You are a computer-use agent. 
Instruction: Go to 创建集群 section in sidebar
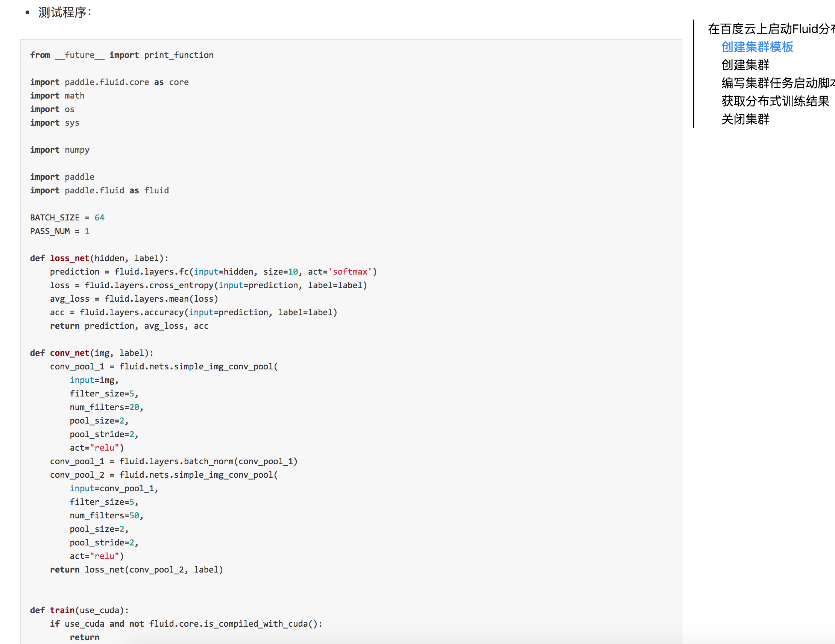pyautogui.click(x=745, y=65)
